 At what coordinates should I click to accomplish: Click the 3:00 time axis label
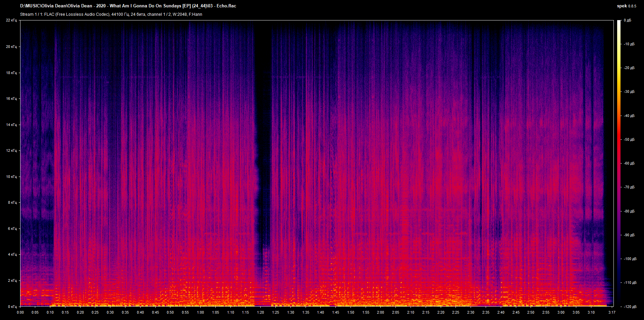561,313
